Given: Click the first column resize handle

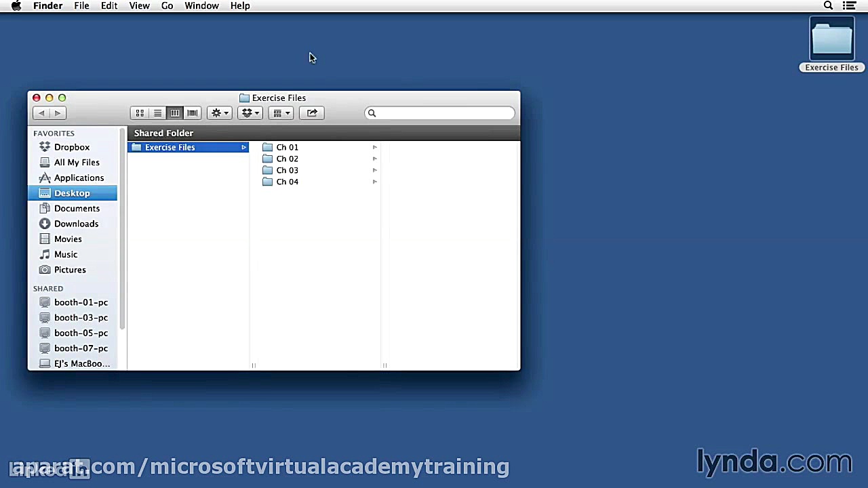Looking at the screenshot, I should (254, 365).
